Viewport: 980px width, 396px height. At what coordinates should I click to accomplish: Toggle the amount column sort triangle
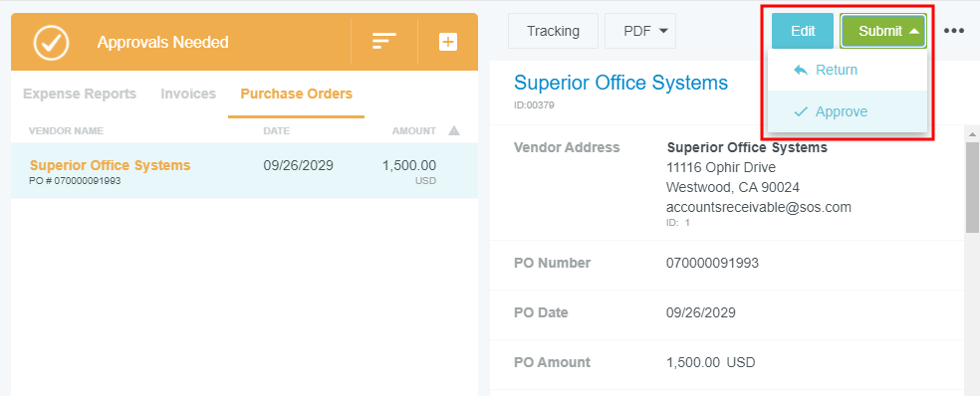(454, 131)
